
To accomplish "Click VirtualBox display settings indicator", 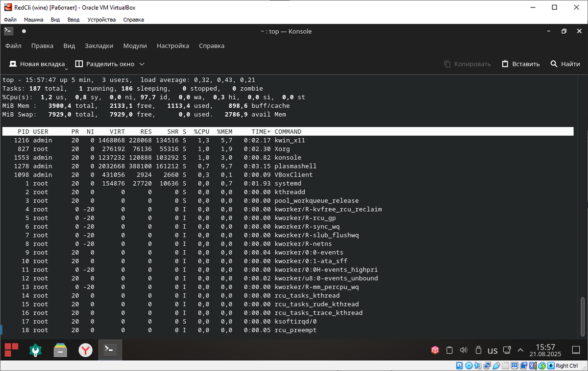I will (514, 366).
